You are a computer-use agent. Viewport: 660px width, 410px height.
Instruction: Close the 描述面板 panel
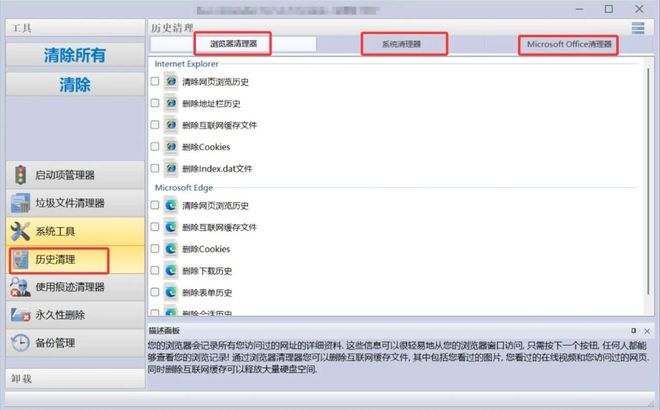point(647,331)
